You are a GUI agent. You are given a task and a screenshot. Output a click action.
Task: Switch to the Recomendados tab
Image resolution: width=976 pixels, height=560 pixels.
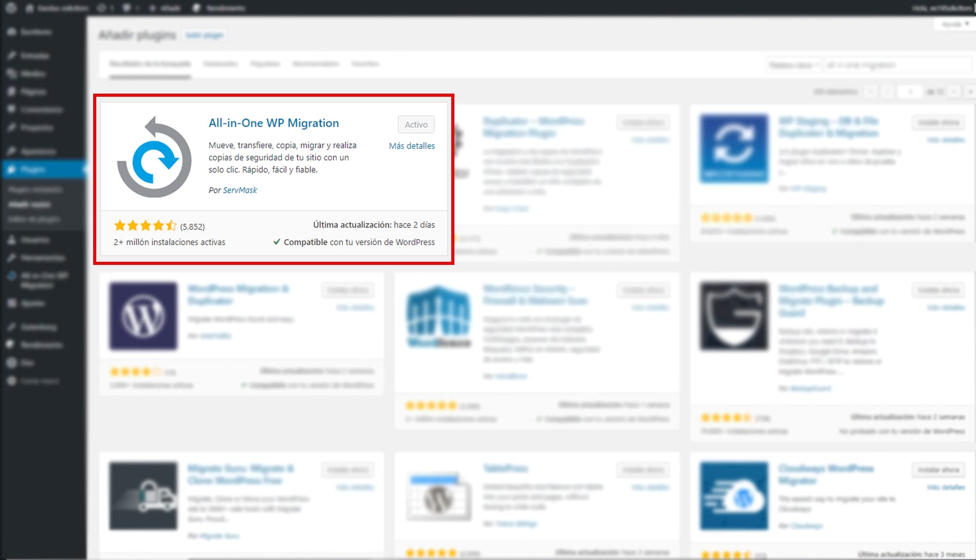315,64
